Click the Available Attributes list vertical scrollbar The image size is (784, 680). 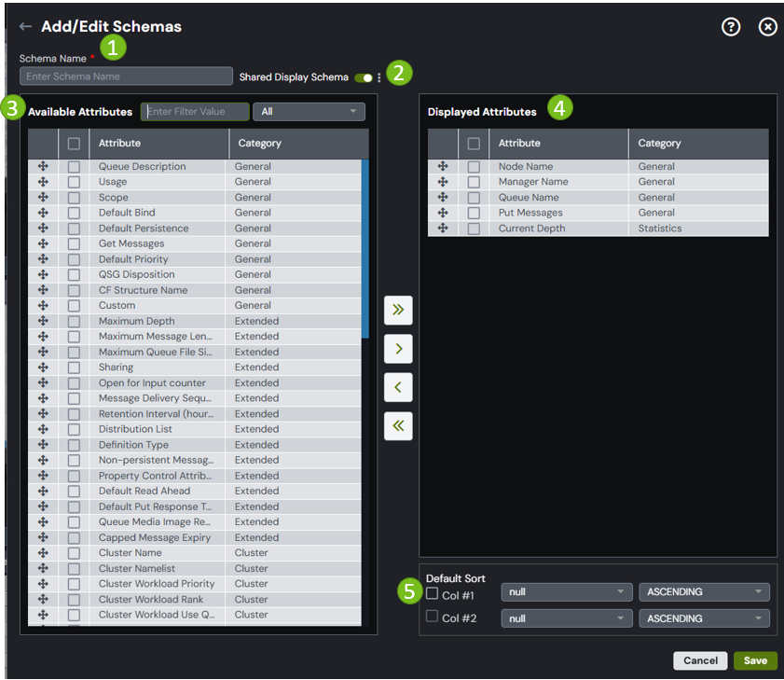[365, 249]
